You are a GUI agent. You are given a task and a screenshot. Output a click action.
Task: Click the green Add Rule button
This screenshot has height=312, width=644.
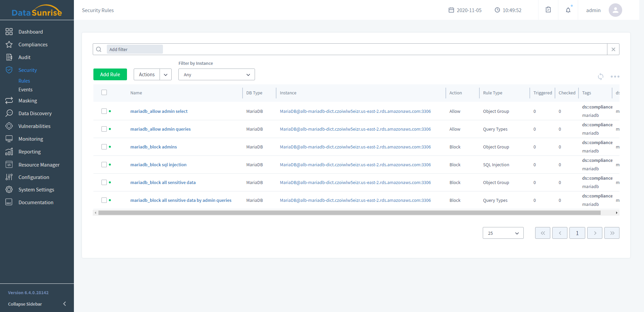[x=110, y=75]
